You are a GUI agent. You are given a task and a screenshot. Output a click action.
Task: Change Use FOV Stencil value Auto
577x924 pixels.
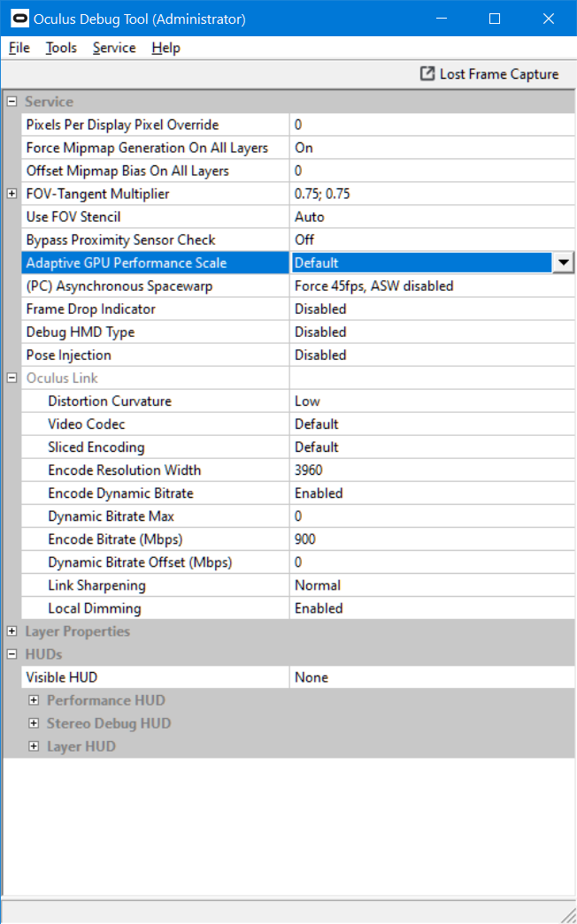(x=432, y=217)
